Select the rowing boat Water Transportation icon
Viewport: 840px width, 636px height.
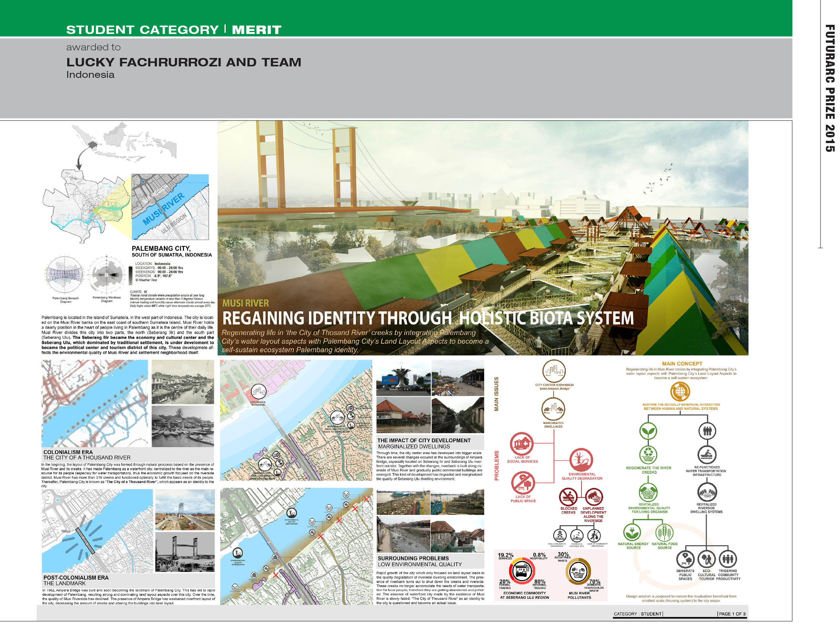point(707,455)
